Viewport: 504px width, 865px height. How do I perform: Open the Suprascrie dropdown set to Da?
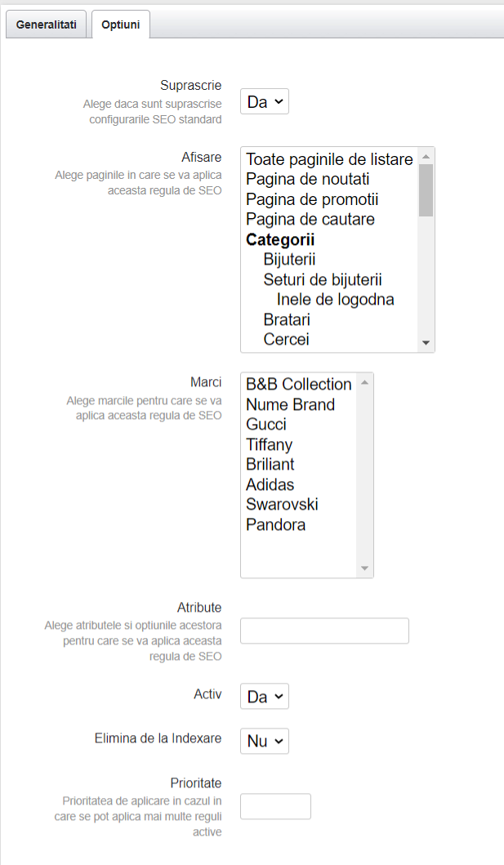(263, 101)
